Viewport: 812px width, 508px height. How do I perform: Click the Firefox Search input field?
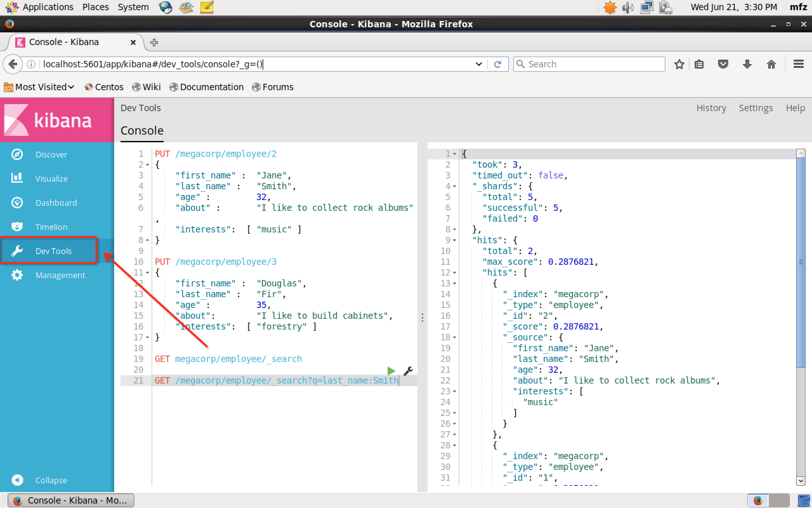coord(589,64)
